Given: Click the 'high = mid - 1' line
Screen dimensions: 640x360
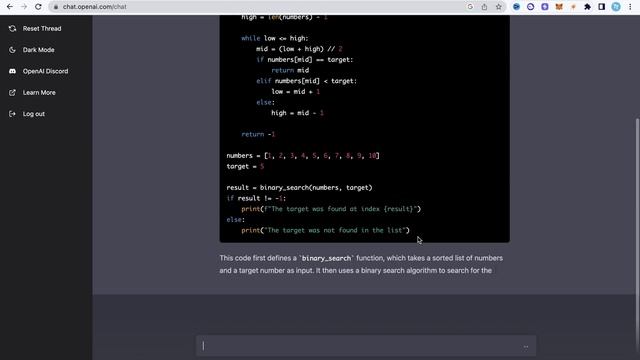Looking at the screenshot, I should pos(297,113).
